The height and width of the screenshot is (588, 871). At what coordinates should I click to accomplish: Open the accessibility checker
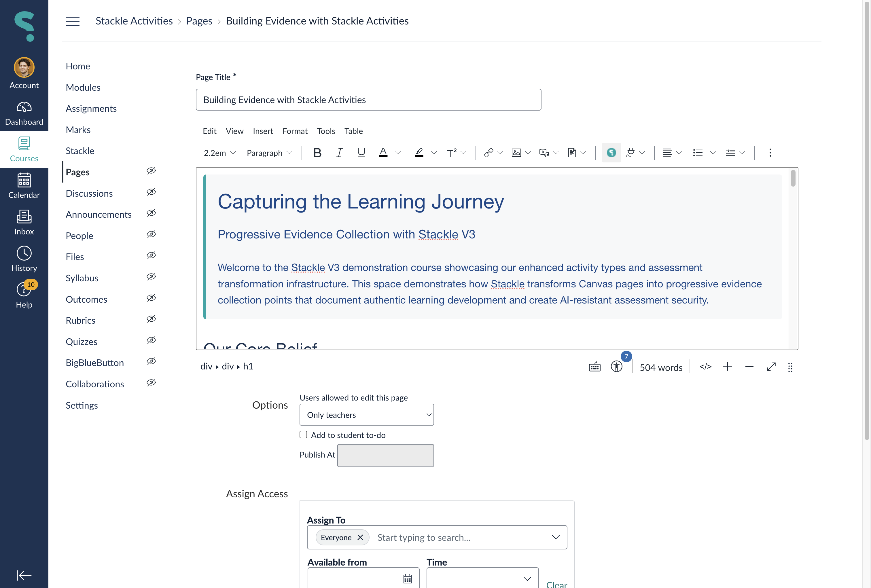tap(616, 367)
